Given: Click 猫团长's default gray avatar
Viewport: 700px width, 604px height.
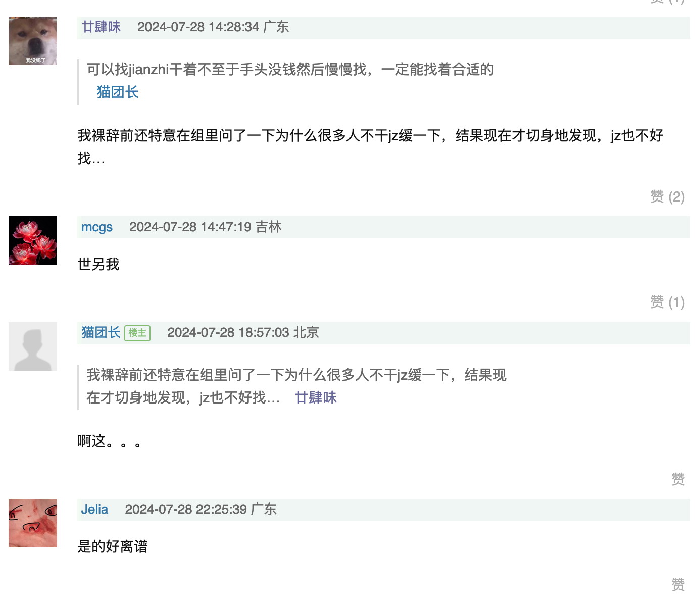Looking at the screenshot, I should click(x=33, y=346).
